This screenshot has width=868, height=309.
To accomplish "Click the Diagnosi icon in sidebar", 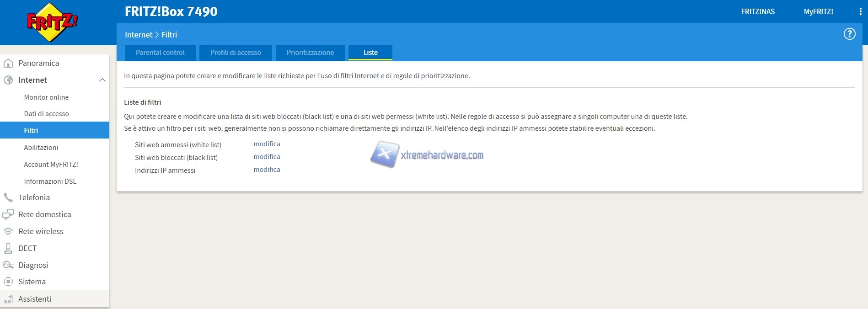I will click(x=8, y=265).
